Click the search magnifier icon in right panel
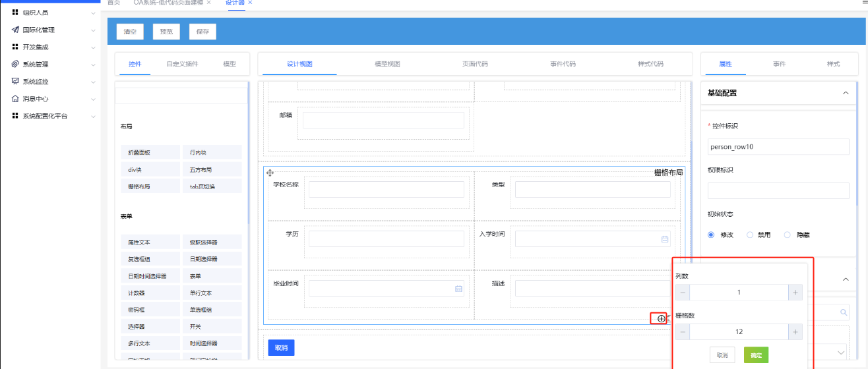 click(843, 312)
